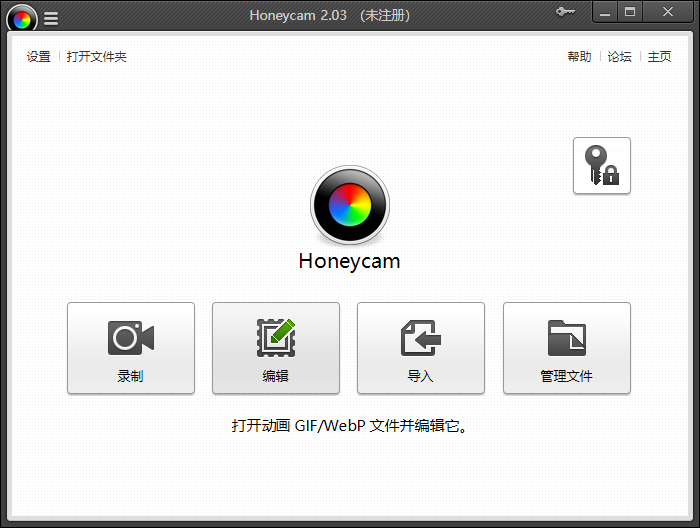
Task: Click the 打开动画 GIF/WebP description text
Action: point(350,426)
